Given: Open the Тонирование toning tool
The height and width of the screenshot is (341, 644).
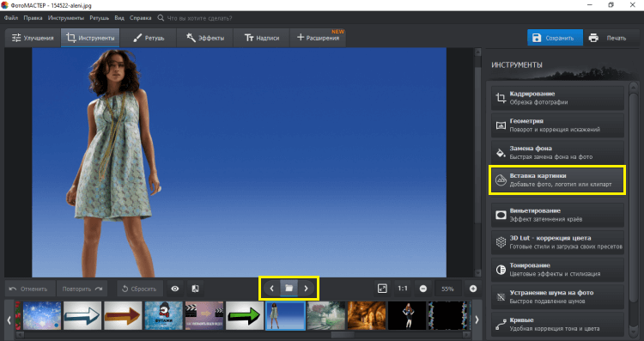Looking at the screenshot, I should coord(557,270).
